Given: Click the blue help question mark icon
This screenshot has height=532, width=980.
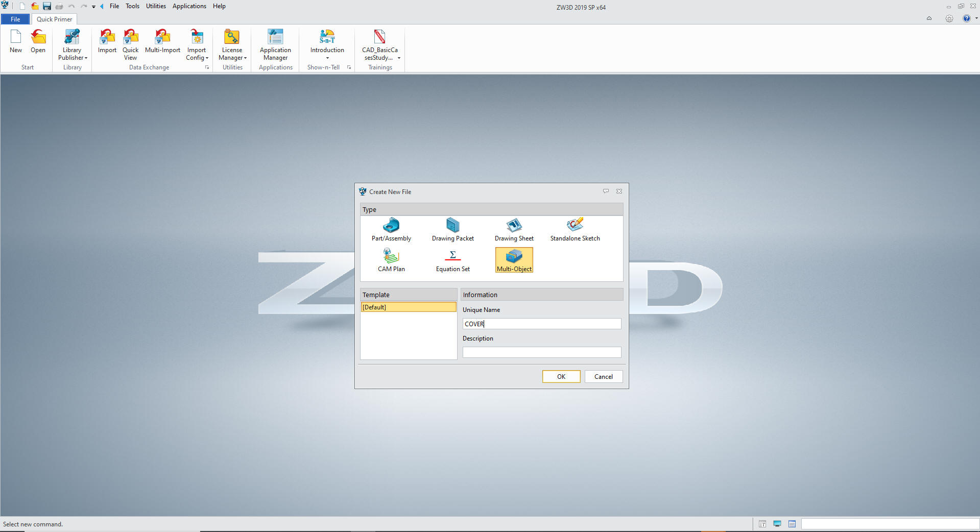Looking at the screenshot, I should [966, 18].
